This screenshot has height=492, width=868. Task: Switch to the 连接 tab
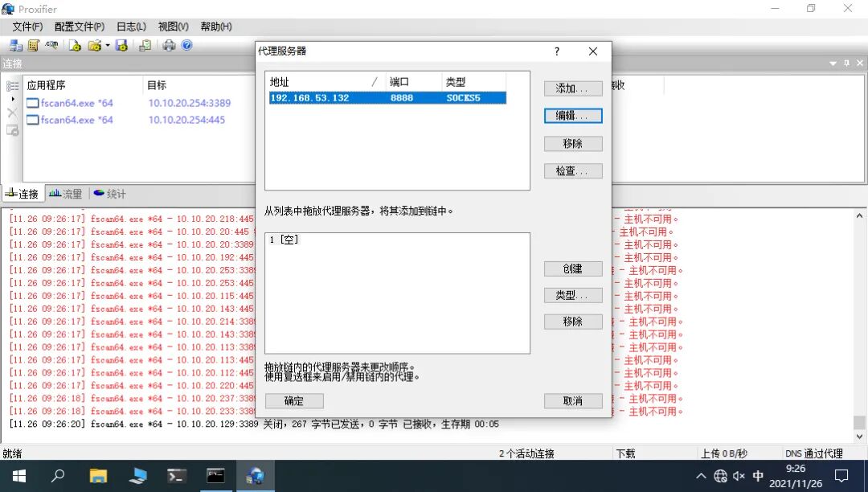(23, 194)
